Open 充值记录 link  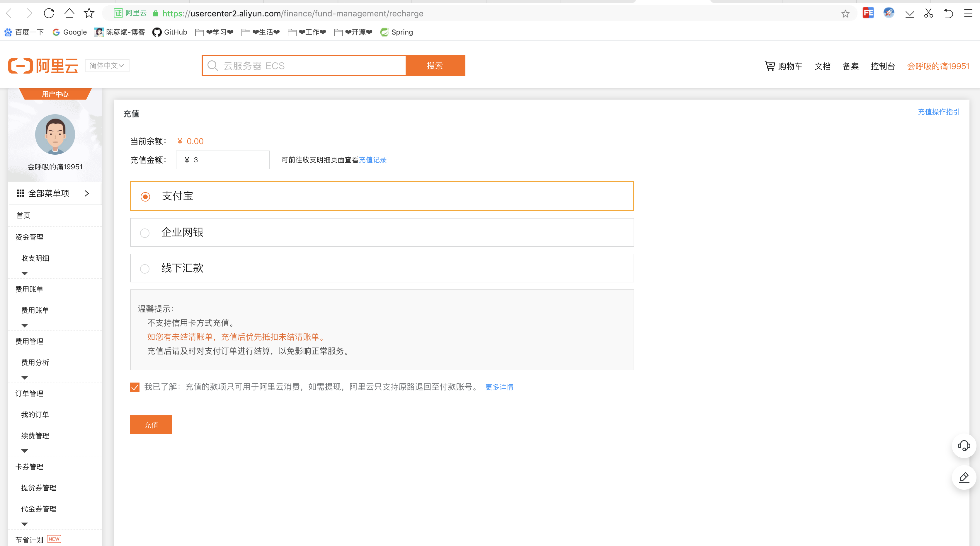point(372,160)
